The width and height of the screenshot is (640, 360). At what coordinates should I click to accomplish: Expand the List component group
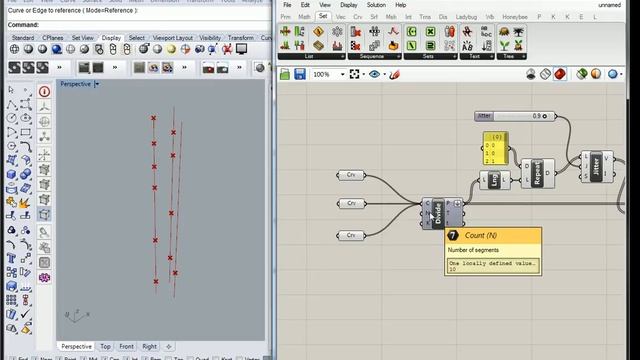tap(342, 56)
